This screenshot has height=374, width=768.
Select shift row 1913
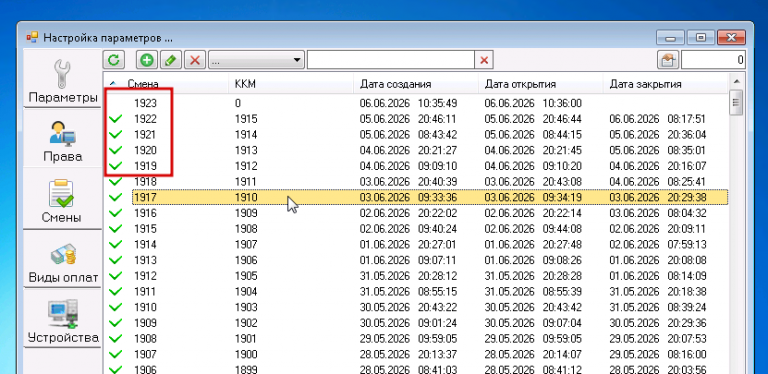coord(416,260)
